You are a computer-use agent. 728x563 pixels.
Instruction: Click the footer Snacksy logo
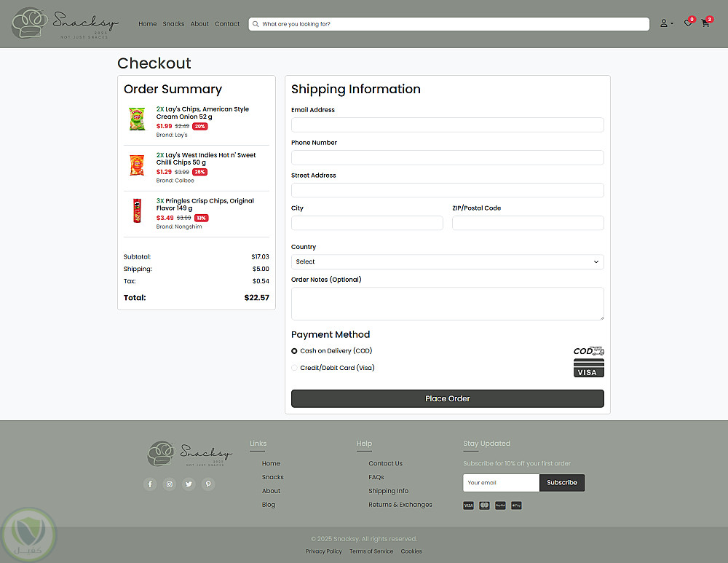189,453
